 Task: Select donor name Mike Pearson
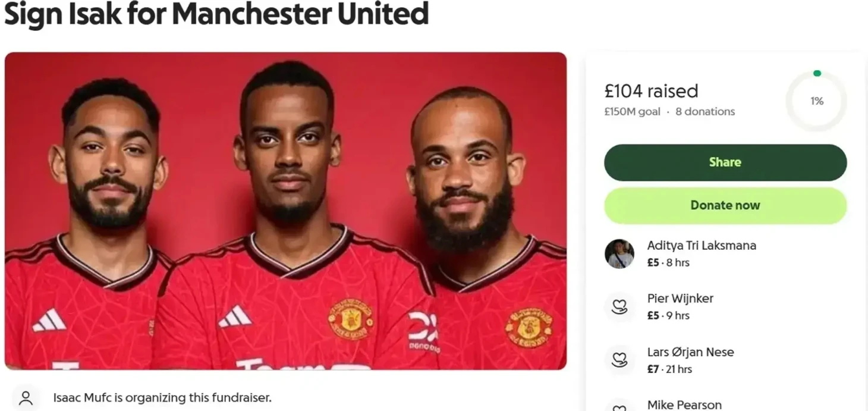684,404
